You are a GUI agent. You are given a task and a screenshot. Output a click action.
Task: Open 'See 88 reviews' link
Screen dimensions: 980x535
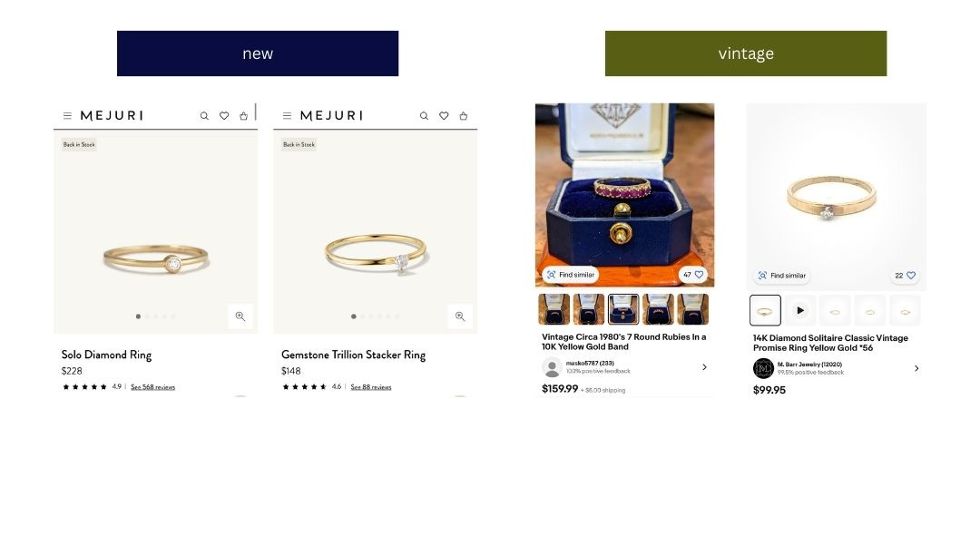coord(370,387)
